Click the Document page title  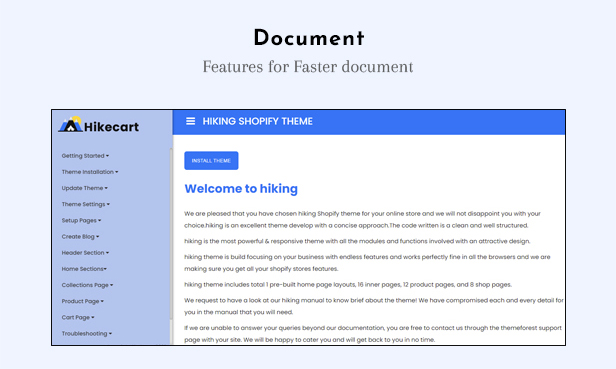point(309,38)
